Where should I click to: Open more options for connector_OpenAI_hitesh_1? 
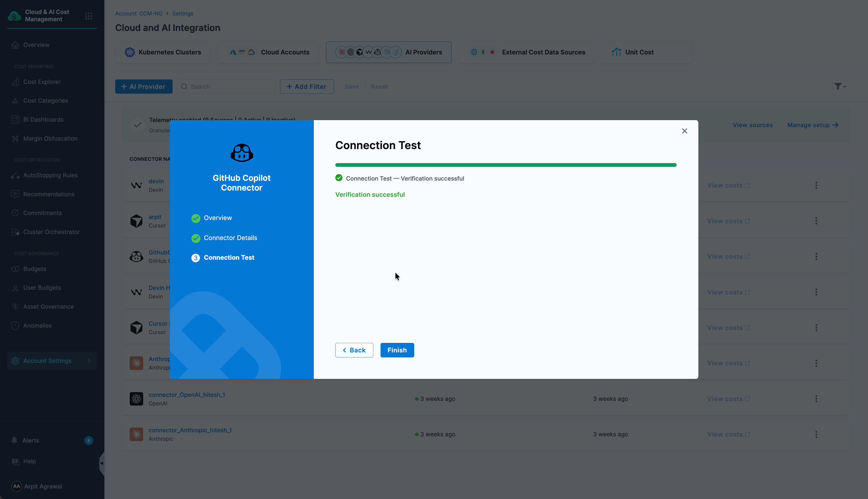(x=816, y=399)
